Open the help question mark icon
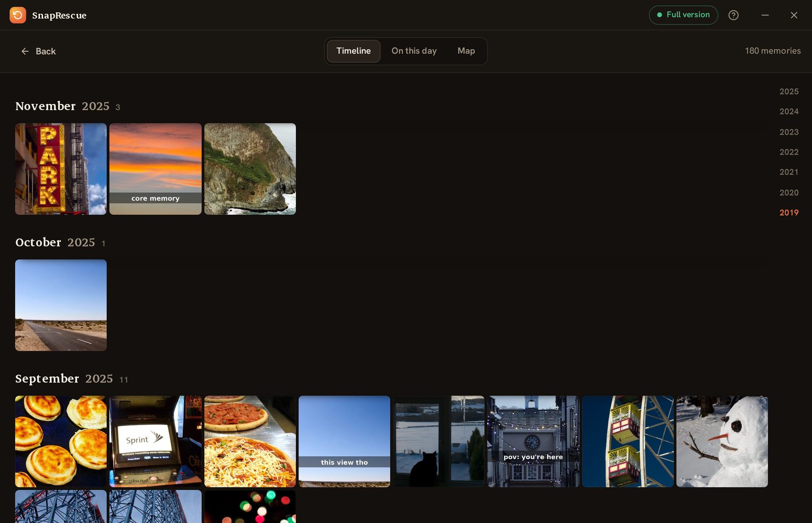 point(733,15)
